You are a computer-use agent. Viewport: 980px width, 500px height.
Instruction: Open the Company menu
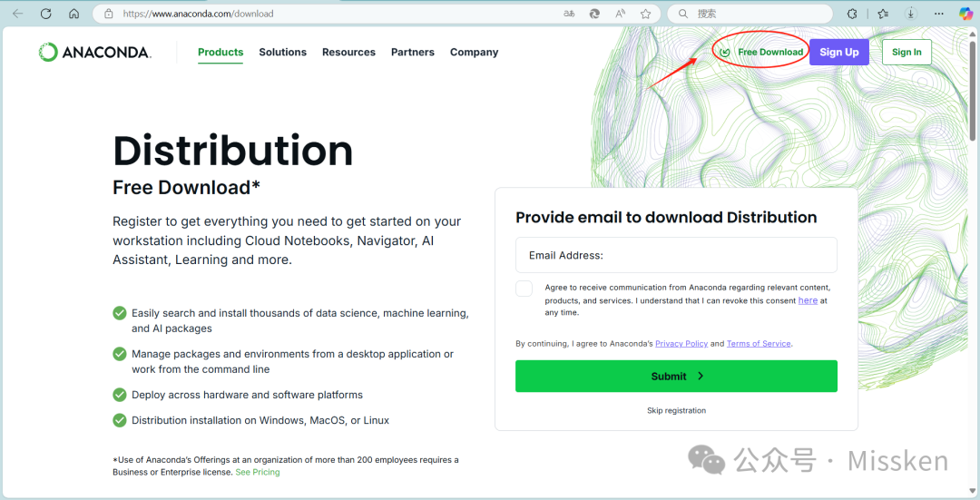[x=474, y=52]
